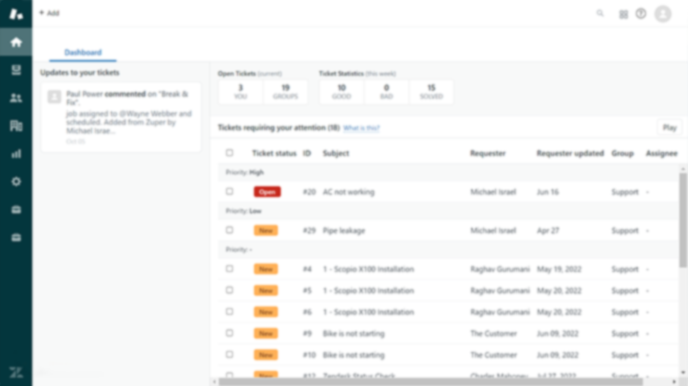Screen dimensions: 688x386
Task: Open the search magnifier icon
Action: 600,14
